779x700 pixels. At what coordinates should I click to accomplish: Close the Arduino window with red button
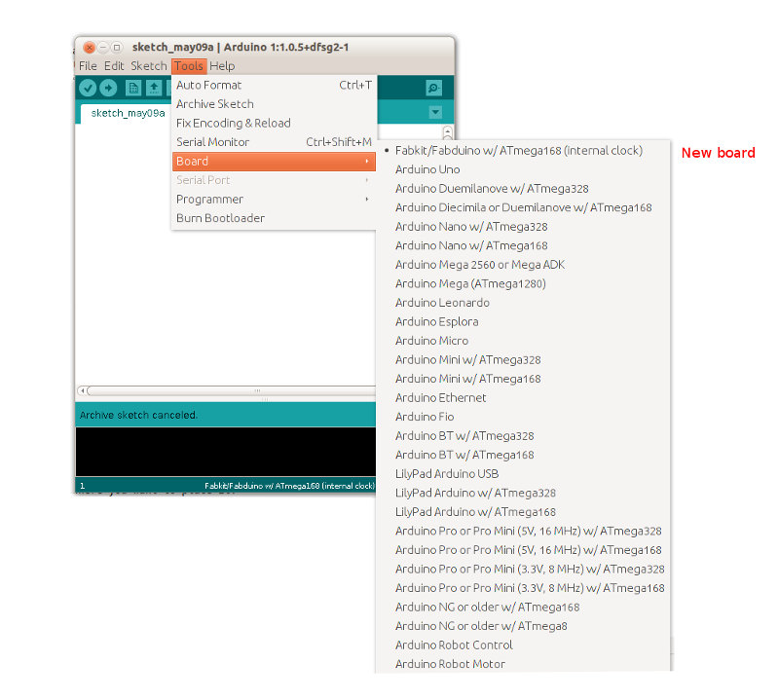coord(90,48)
